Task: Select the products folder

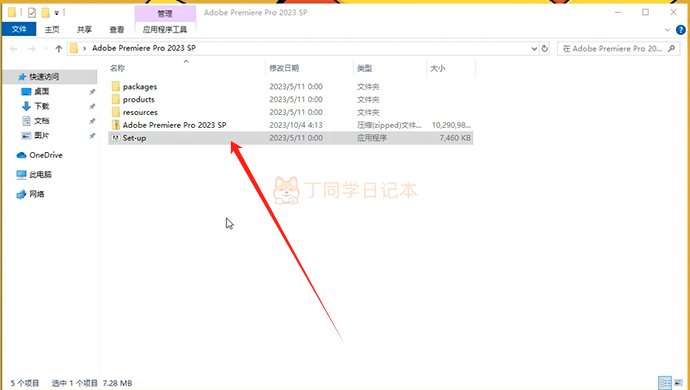Action: pos(139,99)
